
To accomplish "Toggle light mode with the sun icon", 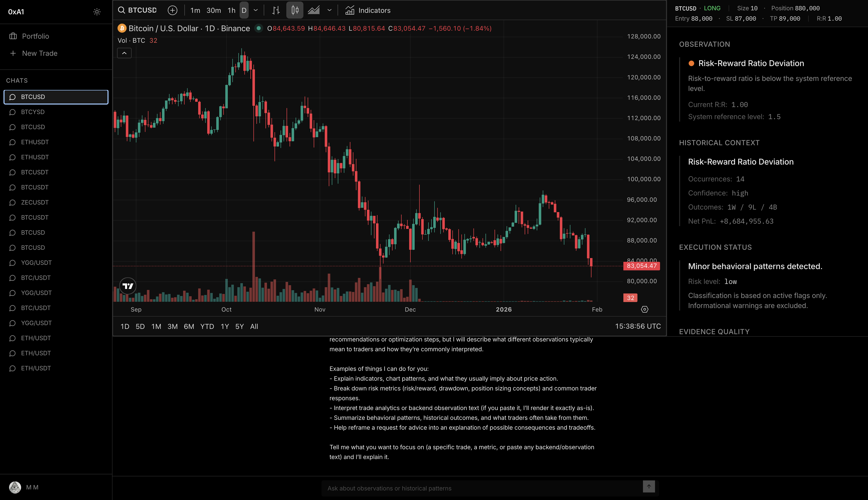I will pyautogui.click(x=97, y=12).
